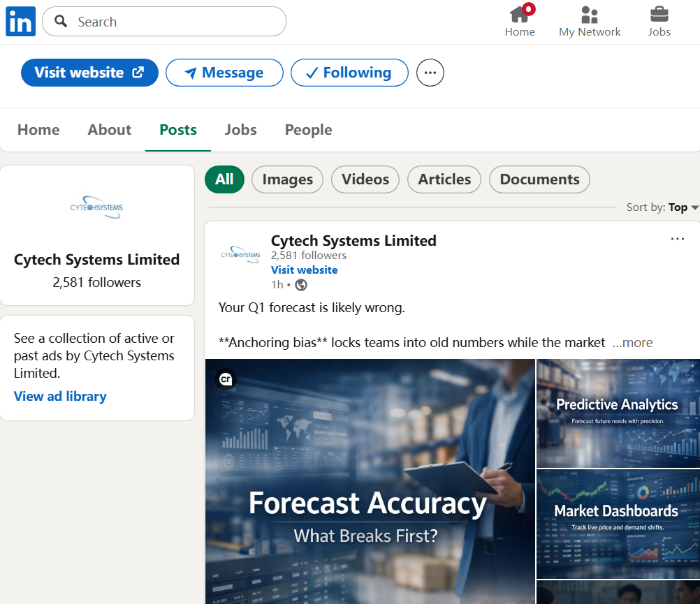Image resolution: width=700 pixels, height=604 pixels.
Task: Open Home feed icon with notification
Action: [x=520, y=14]
